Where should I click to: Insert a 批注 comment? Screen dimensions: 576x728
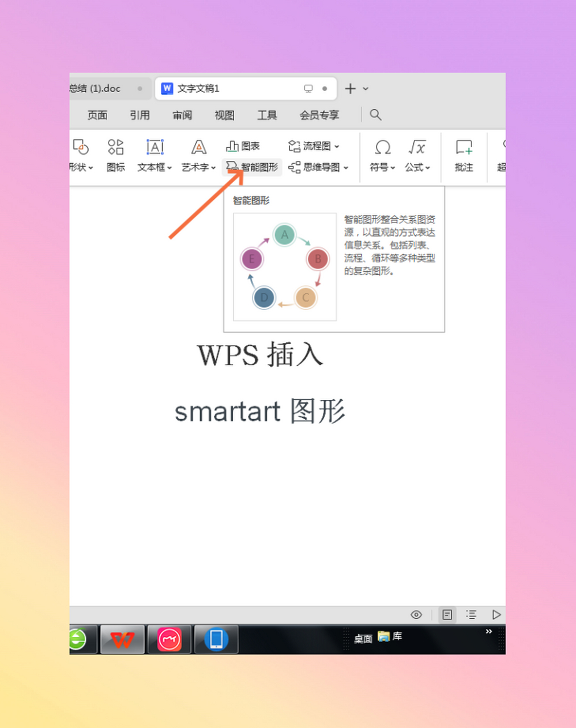[463, 155]
